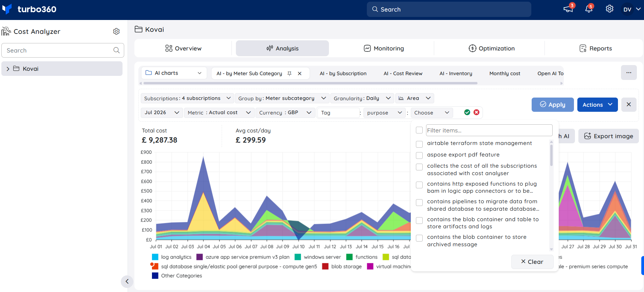Pin the AI - by Meter Sub Category tab
The height and width of the screenshot is (292, 644).
pos(289,74)
